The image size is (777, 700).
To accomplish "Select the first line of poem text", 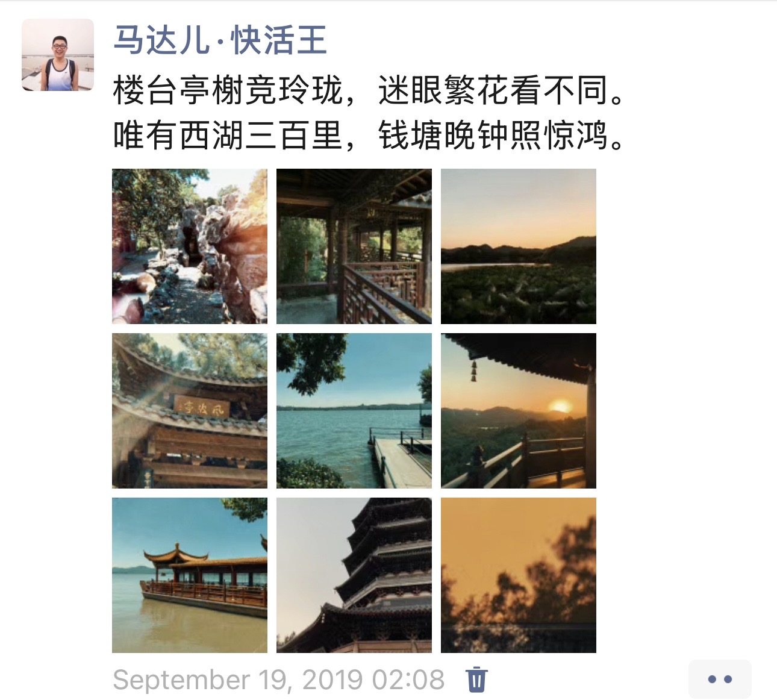I will click(x=369, y=90).
